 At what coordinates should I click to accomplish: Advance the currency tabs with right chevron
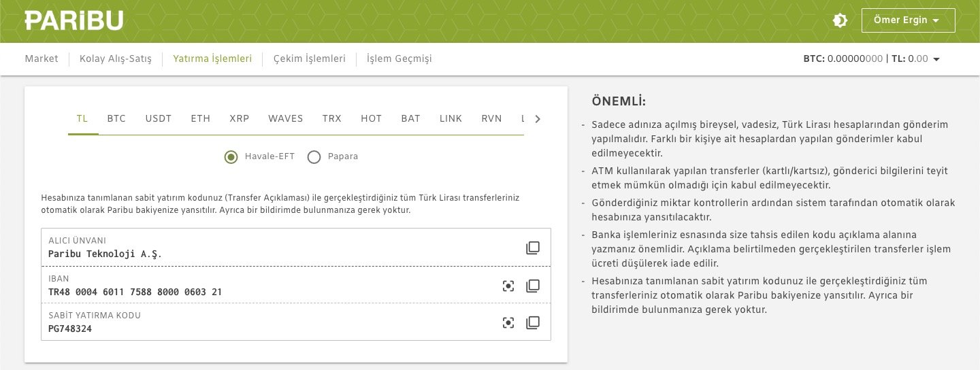(538, 119)
